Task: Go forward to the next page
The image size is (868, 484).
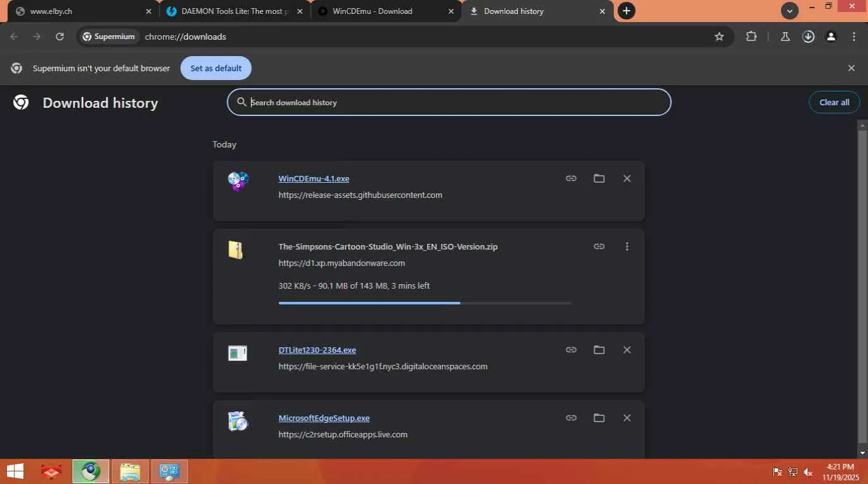Action: pos(37,37)
